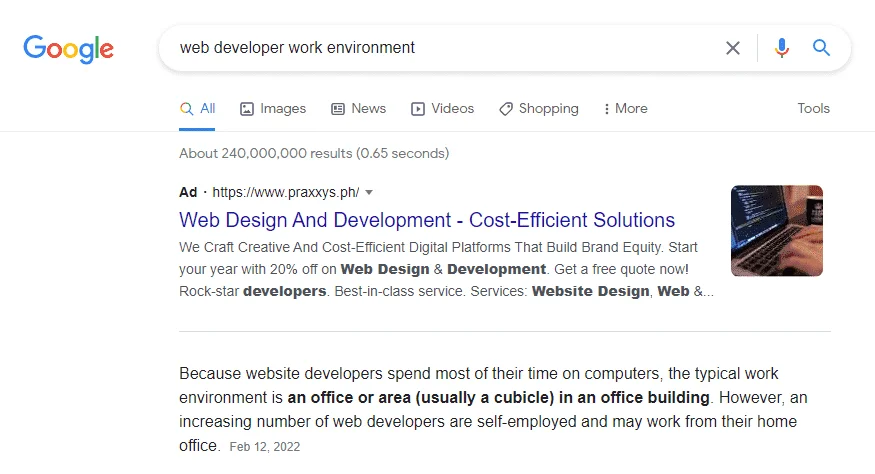The width and height of the screenshot is (875, 474).
Task: Switch to the Shopping tab
Action: [x=539, y=108]
